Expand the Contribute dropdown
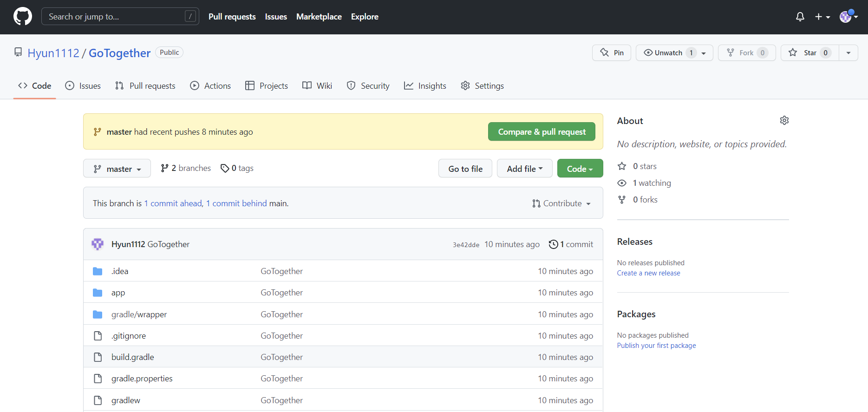Viewport: 868px width, 412px height. [x=561, y=203]
